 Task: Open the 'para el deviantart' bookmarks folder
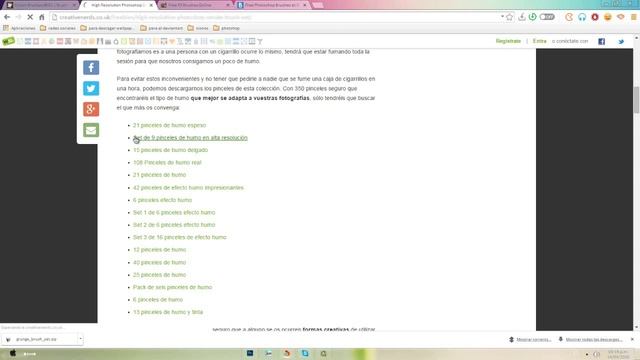click(161, 28)
